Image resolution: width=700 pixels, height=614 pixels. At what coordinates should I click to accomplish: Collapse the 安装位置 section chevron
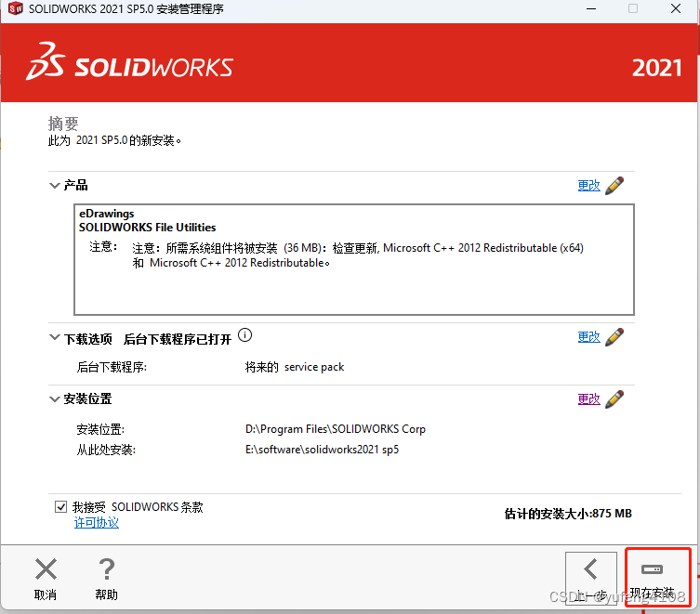tap(54, 399)
